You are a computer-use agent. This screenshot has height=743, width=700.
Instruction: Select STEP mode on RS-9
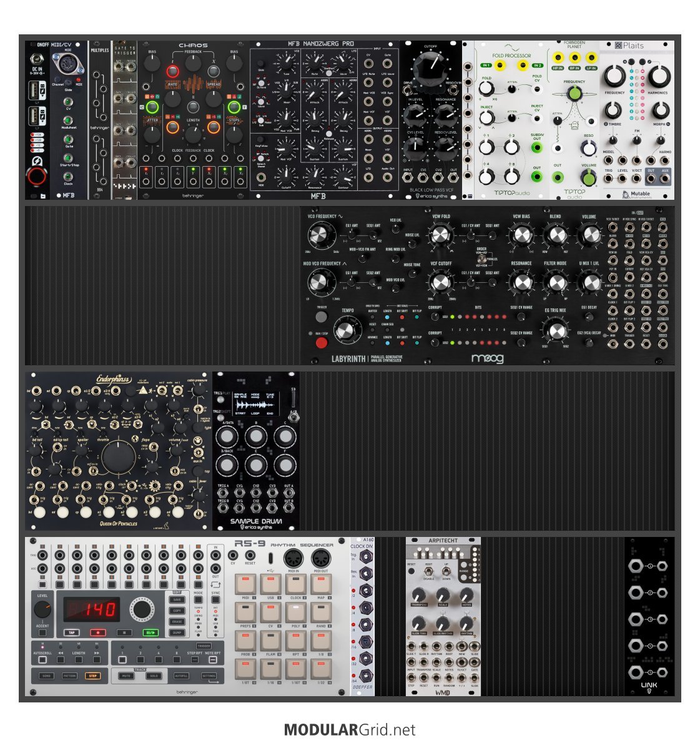pyautogui.click(x=93, y=676)
